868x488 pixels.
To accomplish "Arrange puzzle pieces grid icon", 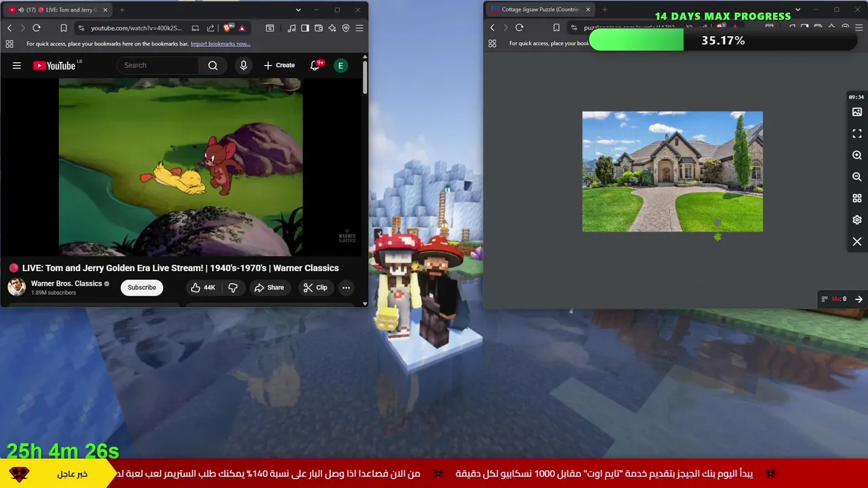I will (x=857, y=199).
